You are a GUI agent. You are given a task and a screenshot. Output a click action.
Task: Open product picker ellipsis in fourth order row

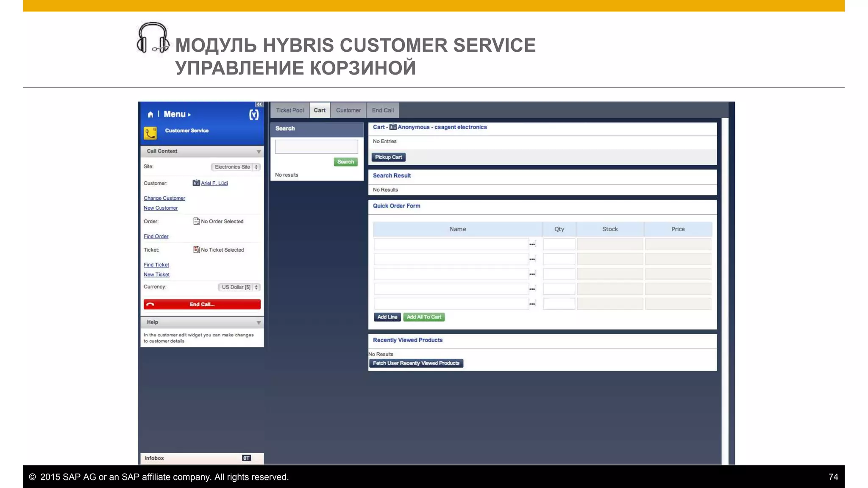[x=533, y=288]
